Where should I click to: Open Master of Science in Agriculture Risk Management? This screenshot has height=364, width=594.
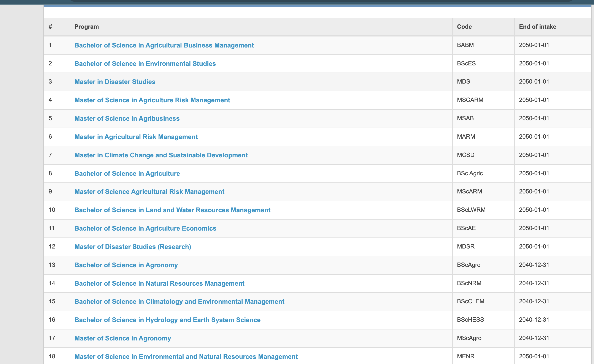[x=152, y=100]
